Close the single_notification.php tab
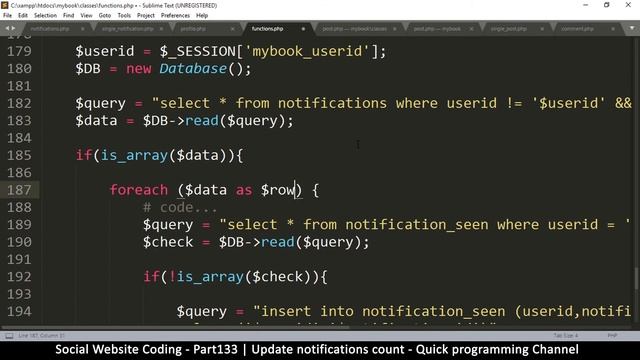The height and width of the screenshot is (360, 640). tap(161, 29)
